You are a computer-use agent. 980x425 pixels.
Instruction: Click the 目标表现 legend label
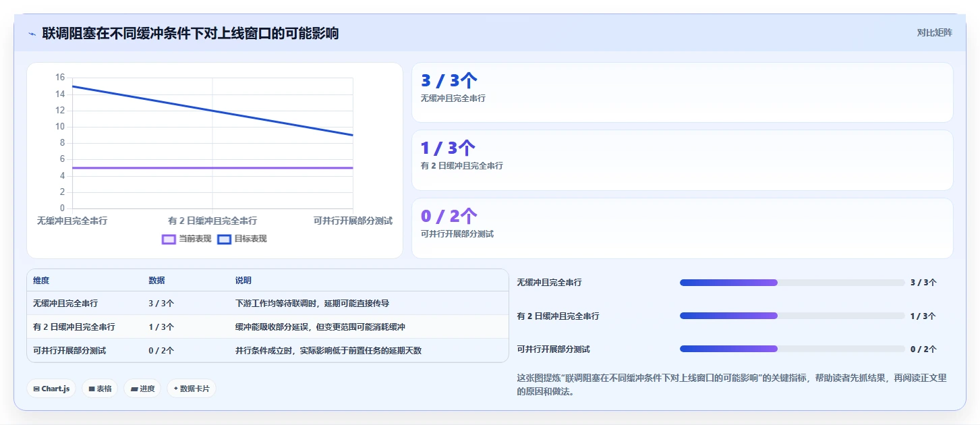coord(250,239)
